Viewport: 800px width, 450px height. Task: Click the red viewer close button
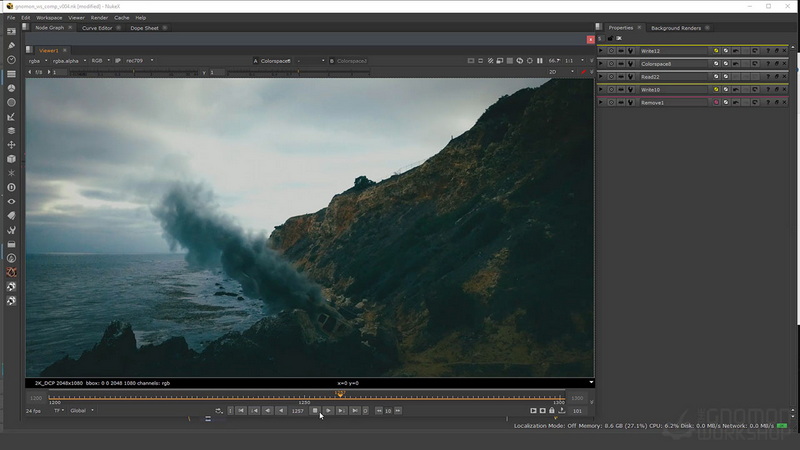[x=590, y=39]
